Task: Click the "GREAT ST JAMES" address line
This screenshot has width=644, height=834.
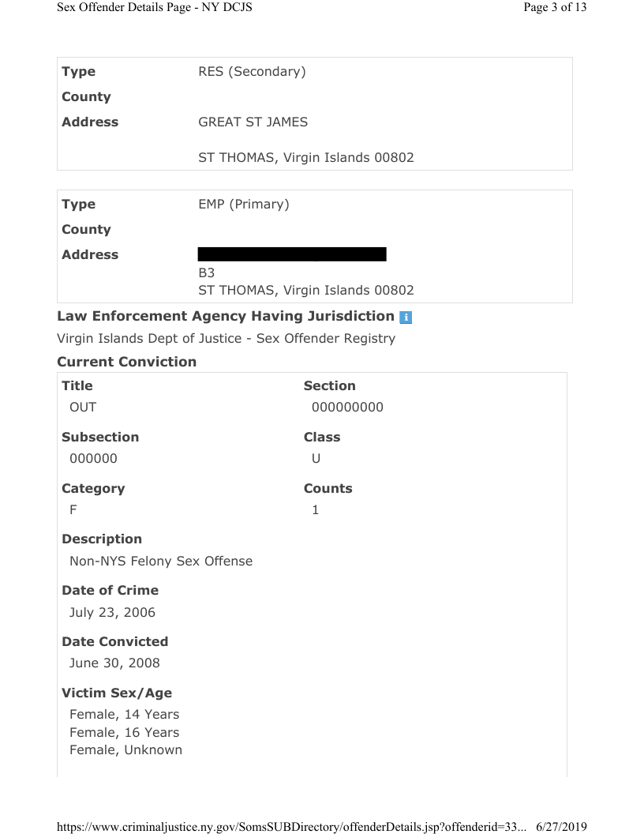Action: click(253, 122)
